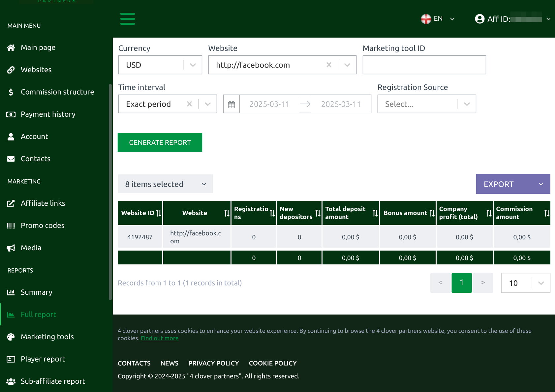Open the NEWS footer link
The width and height of the screenshot is (555, 392).
(x=170, y=363)
